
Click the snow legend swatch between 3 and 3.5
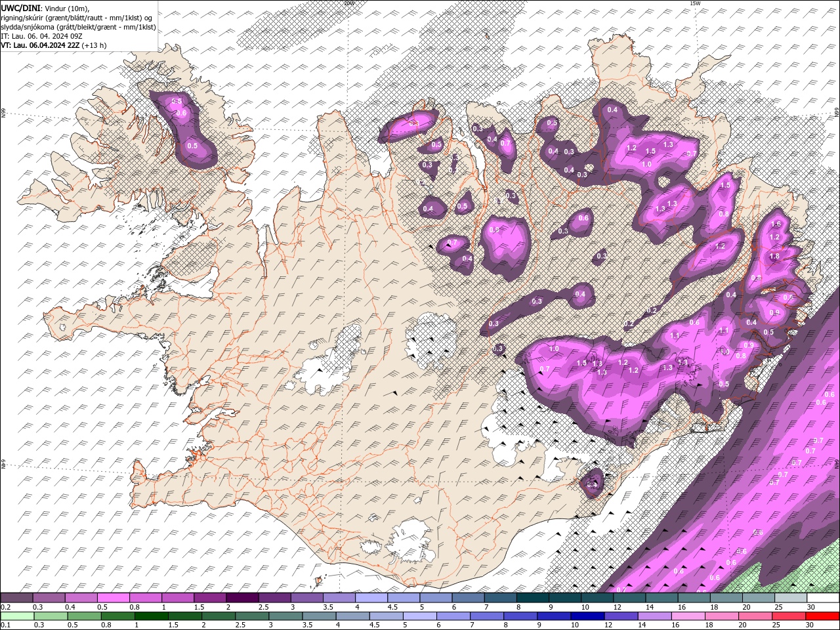(307, 598)
